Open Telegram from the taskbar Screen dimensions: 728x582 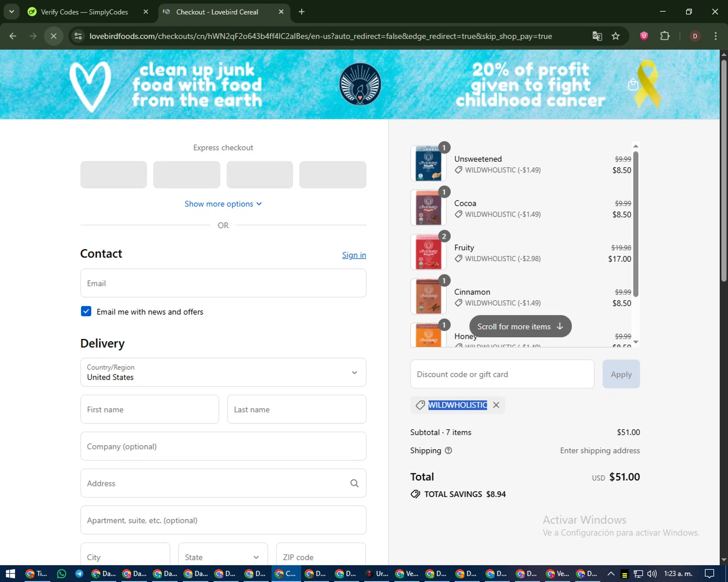79,574
